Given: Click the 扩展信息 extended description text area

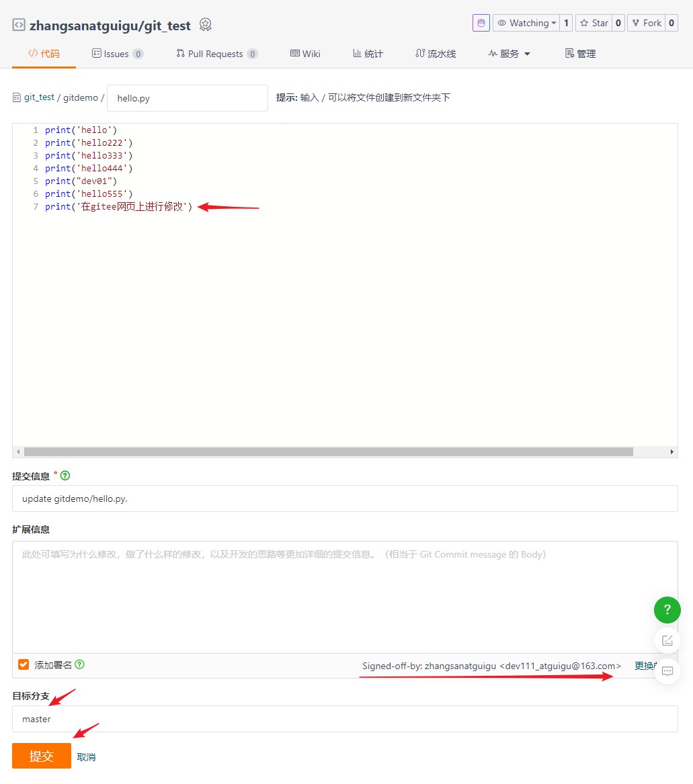Looking at the screenshot, I should [345, 597].
